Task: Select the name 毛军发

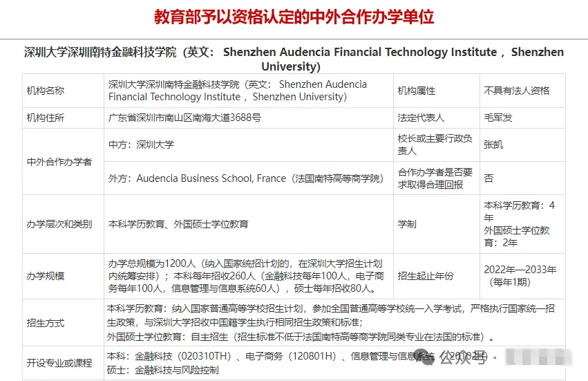Action: coord(498,118)
